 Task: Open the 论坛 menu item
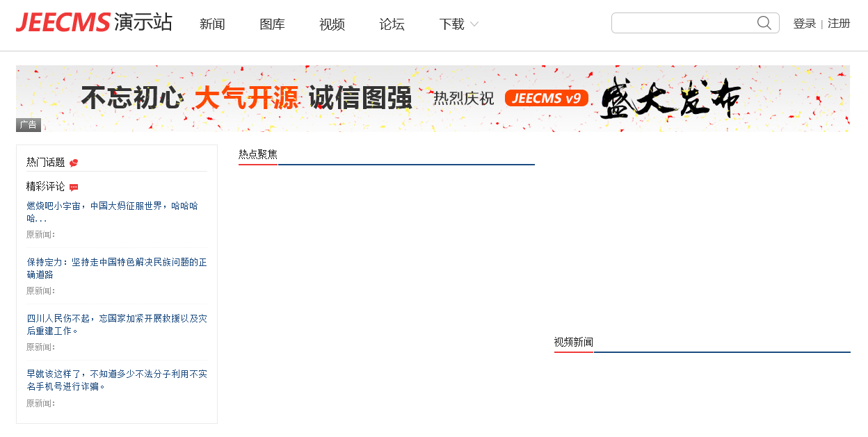click(392, 24)
